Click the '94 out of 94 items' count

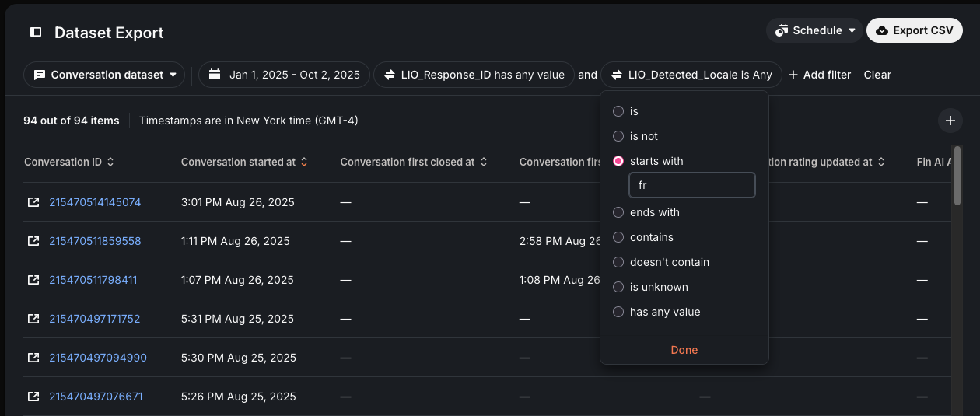click(x=72, y=121)
